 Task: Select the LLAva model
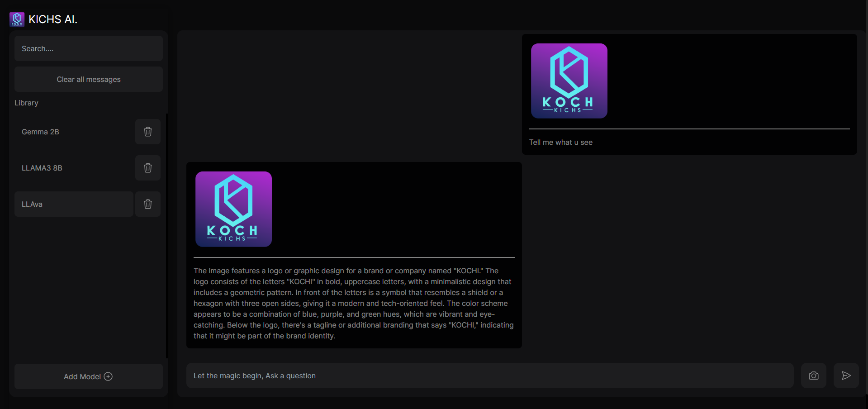pyautogui.click(x=74, y=204)
